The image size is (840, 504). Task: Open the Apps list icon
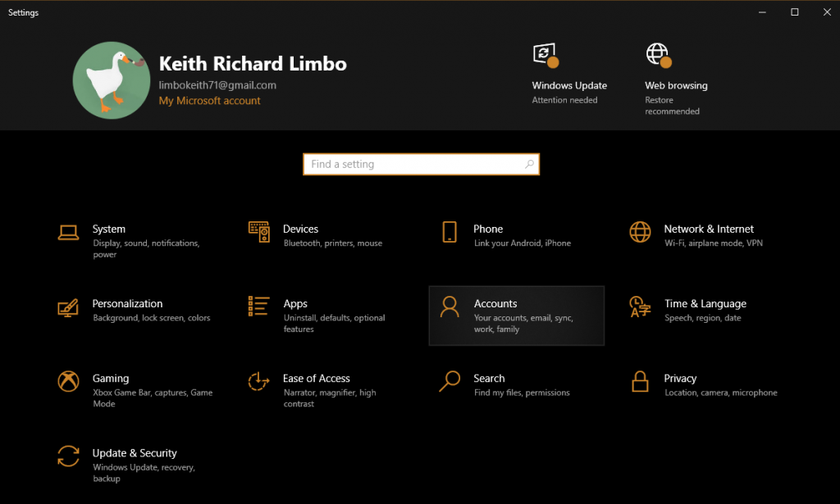pyautogui.click(x=258, y=306)
